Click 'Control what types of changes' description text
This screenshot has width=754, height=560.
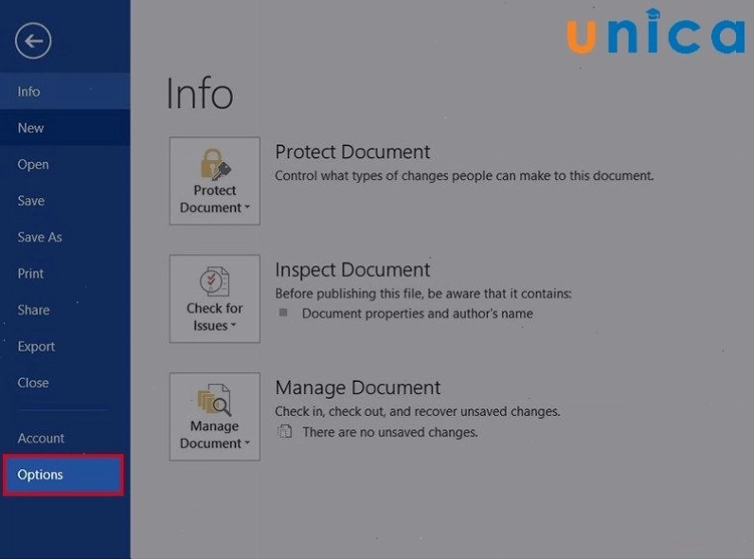pos(464,175)
